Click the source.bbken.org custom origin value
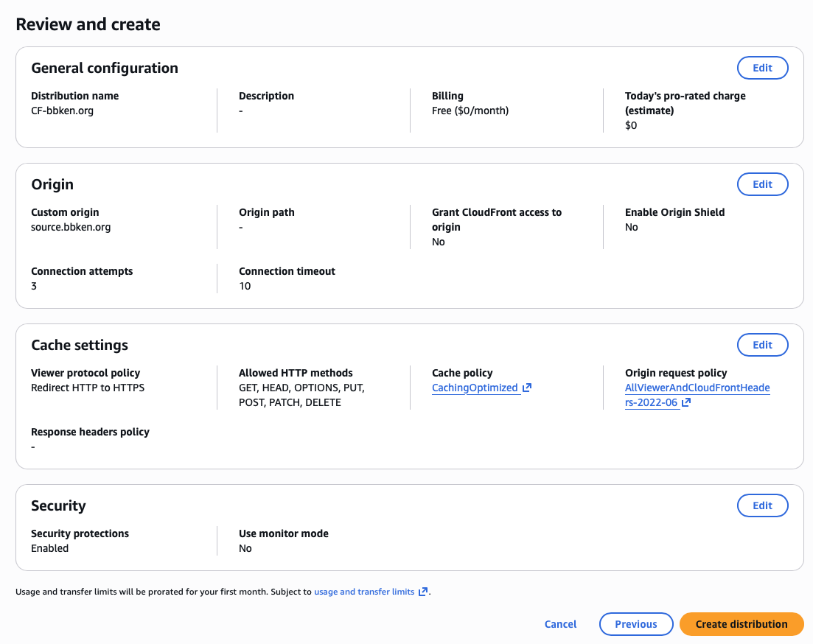 click(71, 227)
